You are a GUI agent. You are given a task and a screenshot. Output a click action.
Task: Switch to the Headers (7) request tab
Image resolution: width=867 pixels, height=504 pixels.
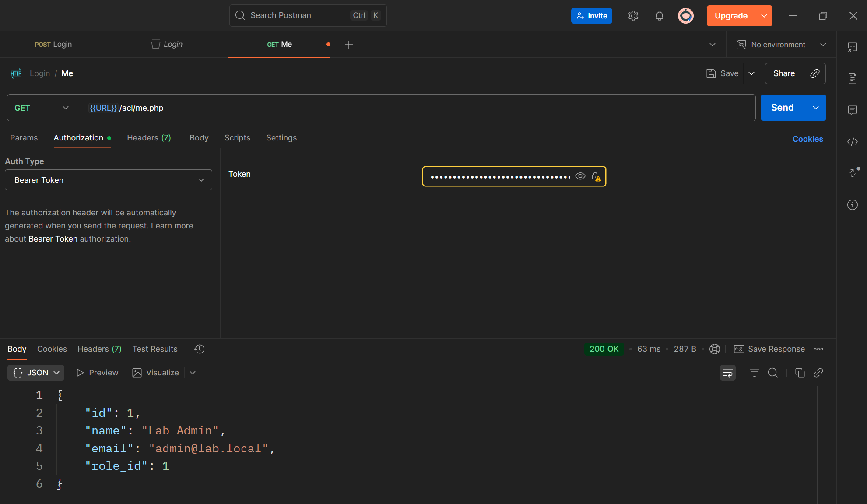click(149, 138)
